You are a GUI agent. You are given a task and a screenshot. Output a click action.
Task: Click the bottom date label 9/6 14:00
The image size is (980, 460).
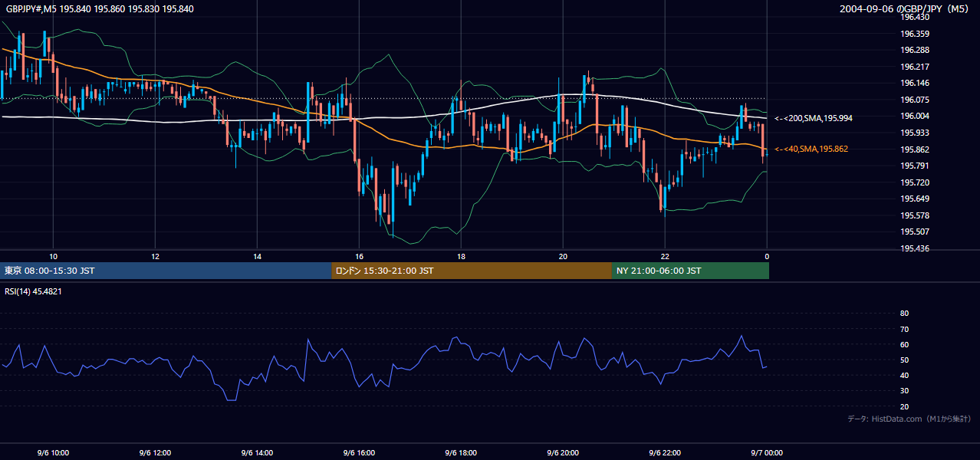[257, 453]
